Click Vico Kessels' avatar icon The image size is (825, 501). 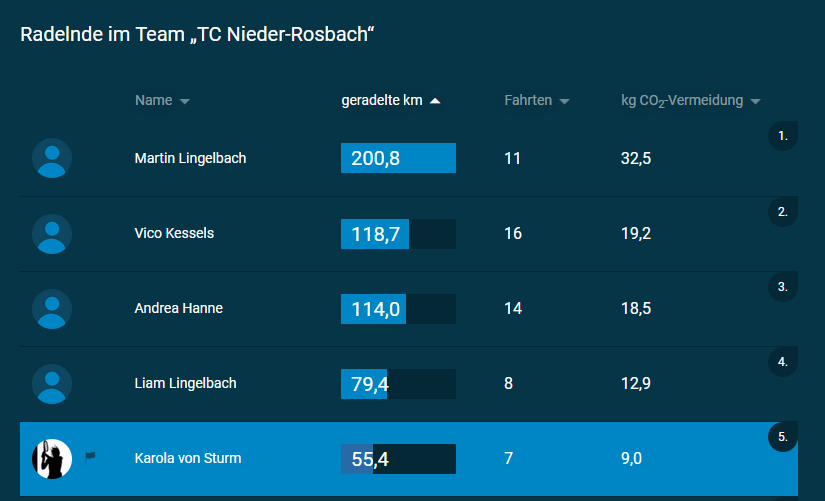[x=52, y=233]
